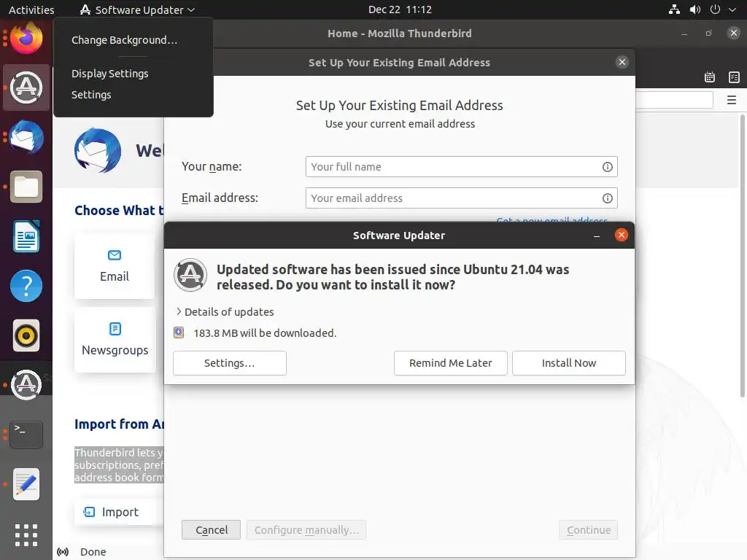Click Software Updater icon in the dialog
Image resolution: width=747 pixels, height=560 pixels.
[x=190, y=275]
